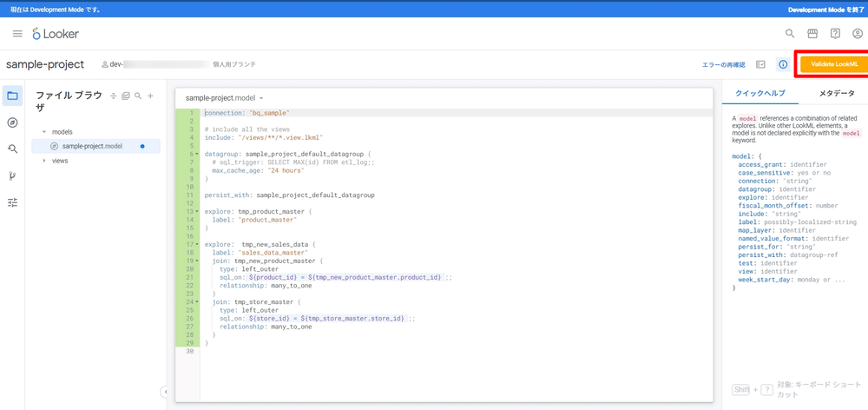Viewport: 868px width, 410px height.
Task: Click the エラーの再確認 link
Action: (724, 65)
